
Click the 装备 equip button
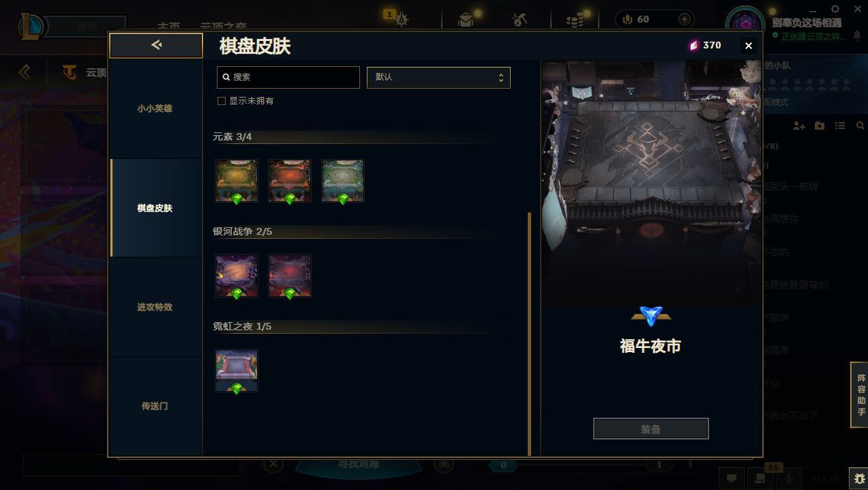650,429
